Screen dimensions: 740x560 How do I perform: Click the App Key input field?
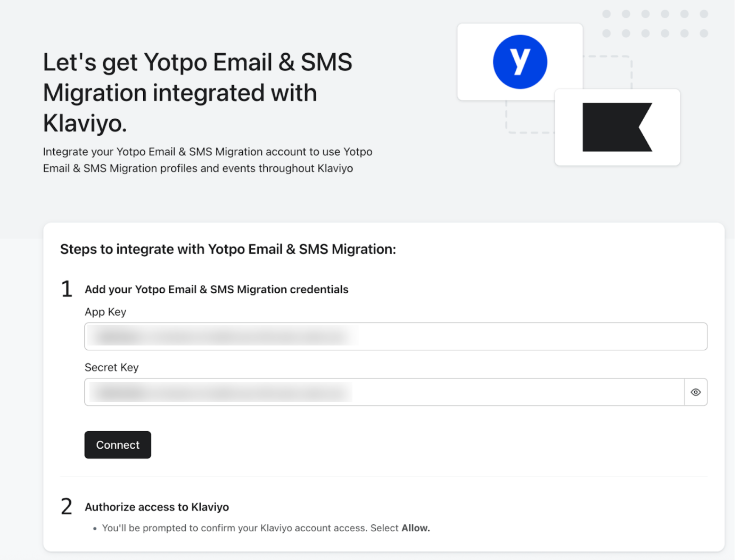396,336
